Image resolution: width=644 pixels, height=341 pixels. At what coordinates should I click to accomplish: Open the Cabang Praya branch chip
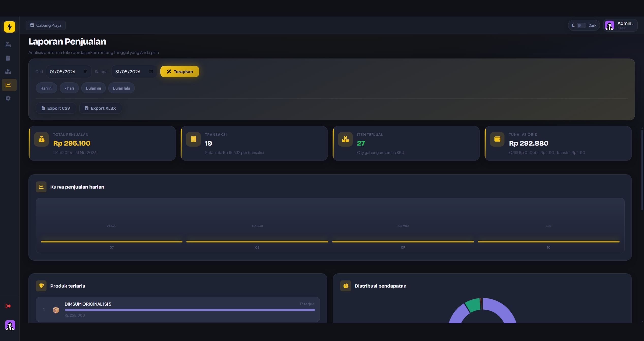click(x=46, y=25)
